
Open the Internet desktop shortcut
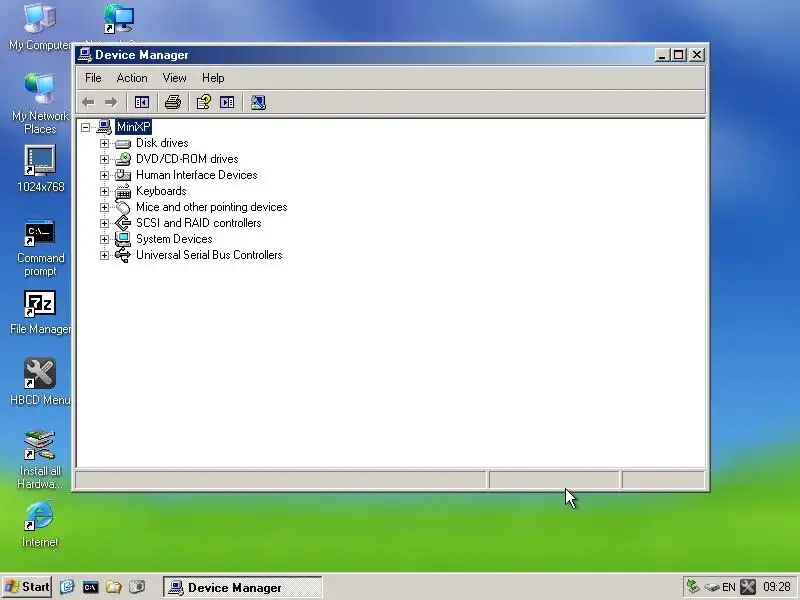[40, 516]
